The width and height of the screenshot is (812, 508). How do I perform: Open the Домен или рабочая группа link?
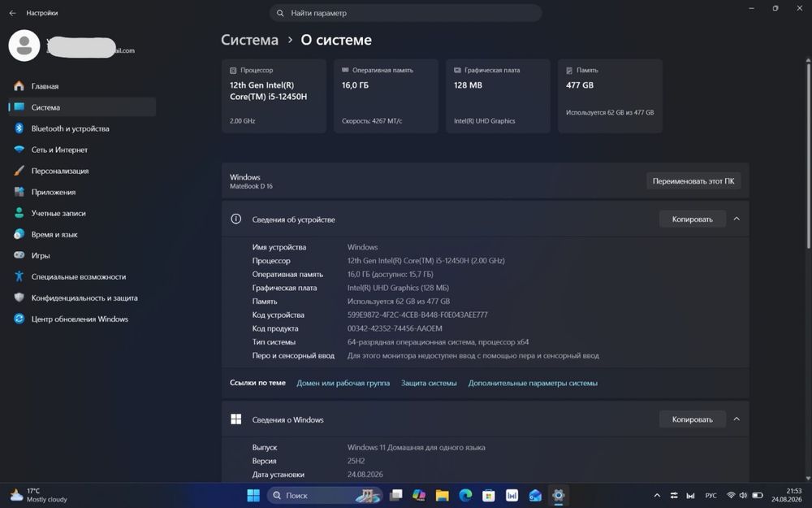pos(343,383)
